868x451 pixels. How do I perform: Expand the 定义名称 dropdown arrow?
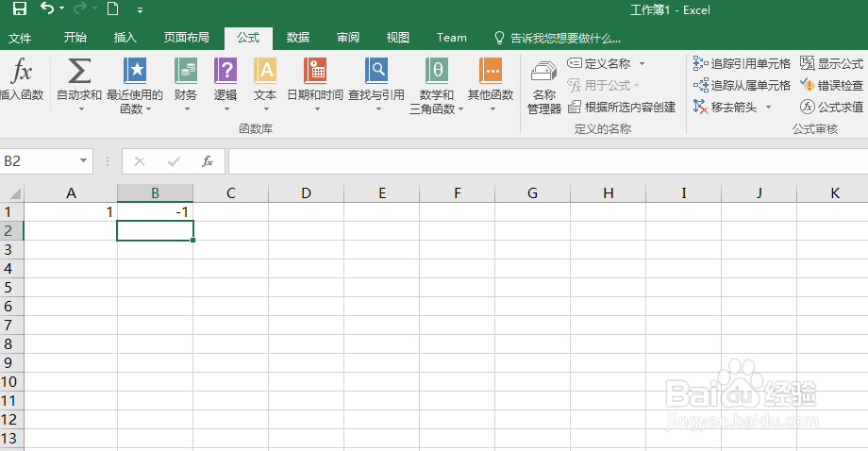point(643,63)
